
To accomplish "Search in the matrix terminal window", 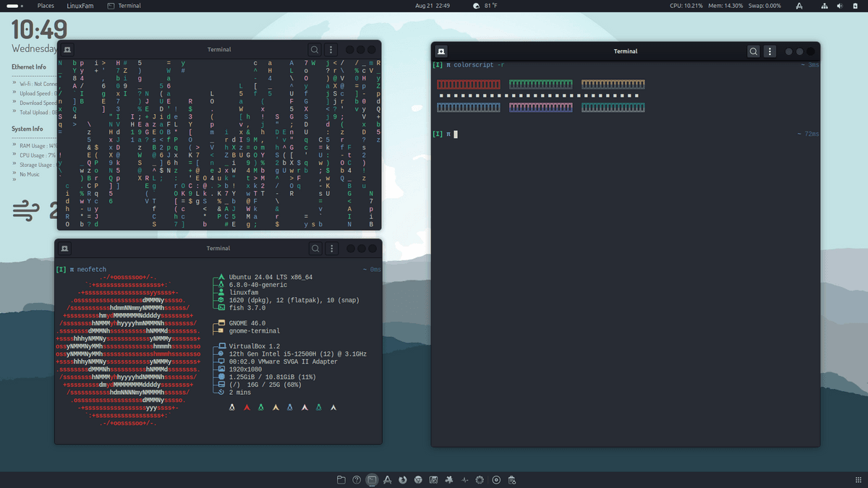I will [315, 50].
